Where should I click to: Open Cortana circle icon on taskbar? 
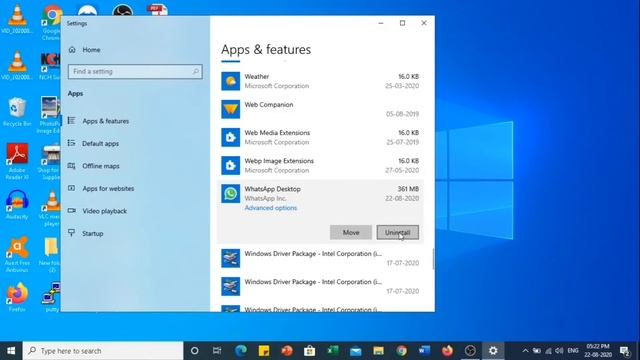(194, 351)
